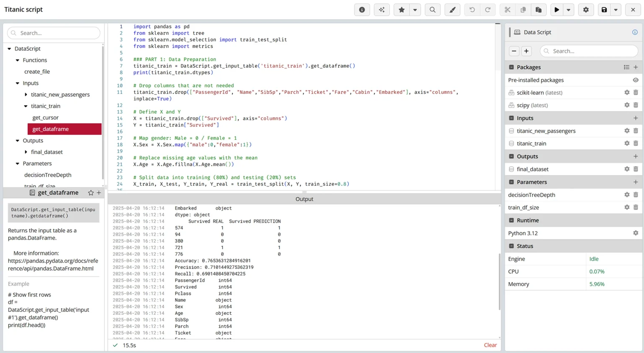This screenshot has width=644, height=353.
Task: Click the paintbrush format code icon
Action: click(x=452, y=10)
